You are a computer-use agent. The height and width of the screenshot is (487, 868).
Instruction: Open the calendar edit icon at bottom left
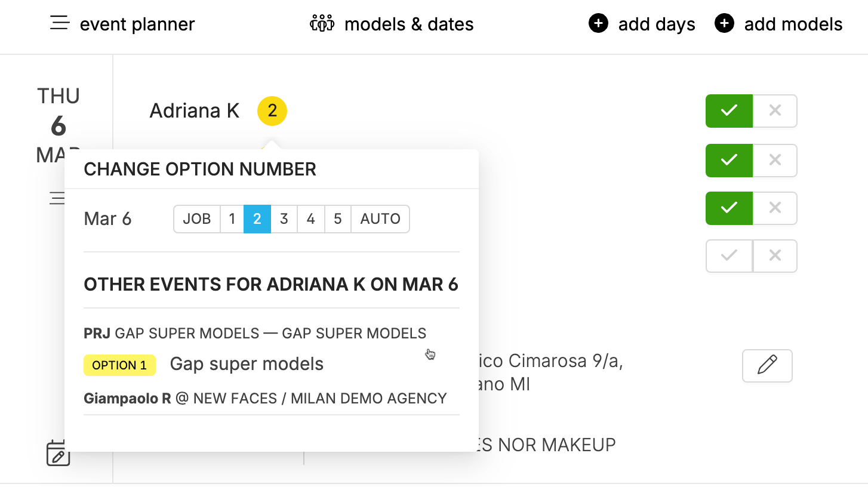coord(58,453)
